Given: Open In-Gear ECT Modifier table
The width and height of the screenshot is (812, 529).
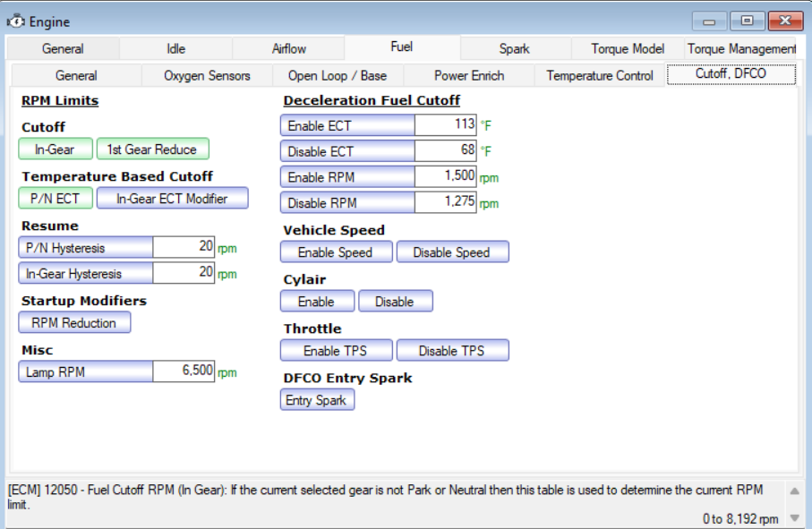Looking at the screenshot, I should click(173, 198).
